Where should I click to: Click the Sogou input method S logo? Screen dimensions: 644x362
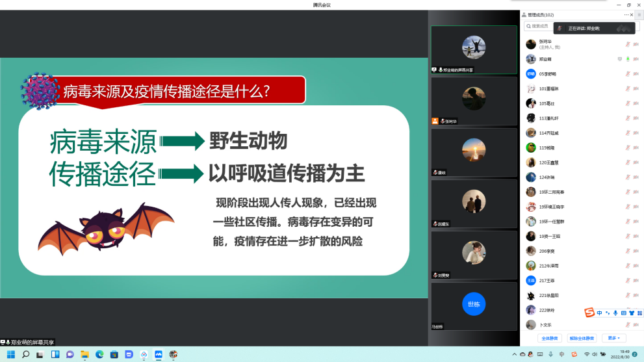(x=589, y=313)
